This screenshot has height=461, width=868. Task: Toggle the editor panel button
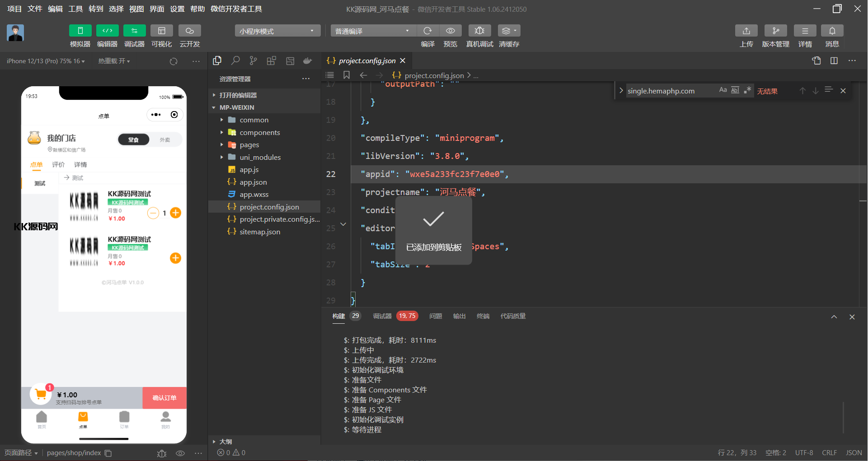pos(107,31)
